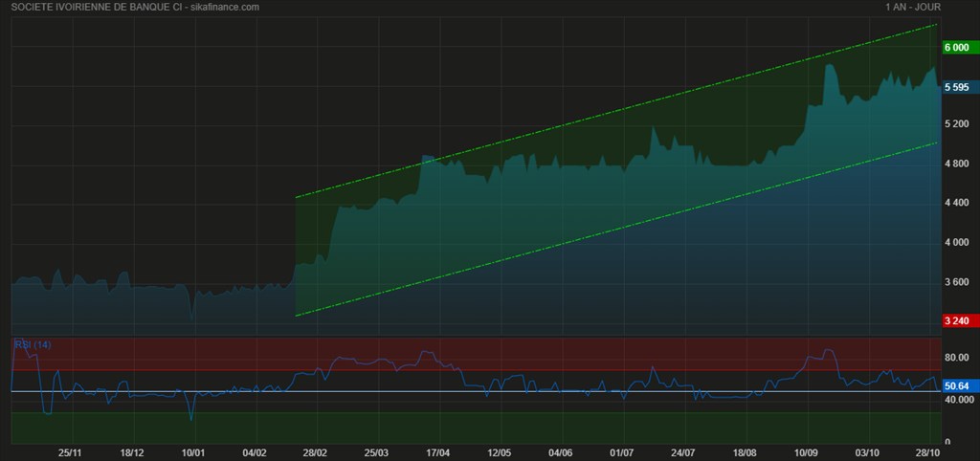Click the 80.00 RSI axis level label
Viewport: 980px width, 461px height.
click(x=957, y=358)
